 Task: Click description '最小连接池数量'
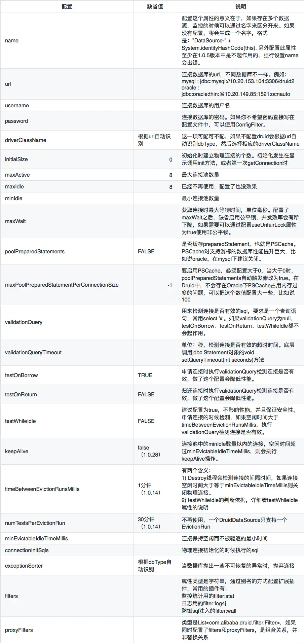tap(200, 198)
